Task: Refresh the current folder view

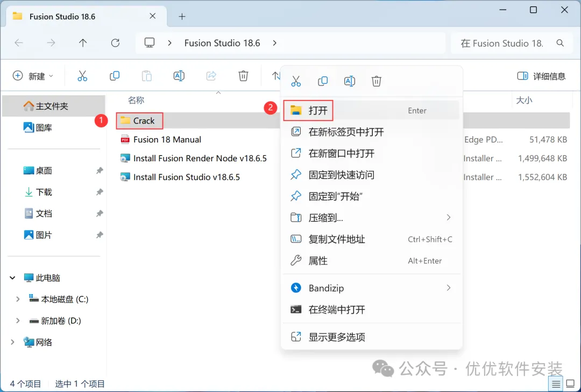Action: coord(115,43)
